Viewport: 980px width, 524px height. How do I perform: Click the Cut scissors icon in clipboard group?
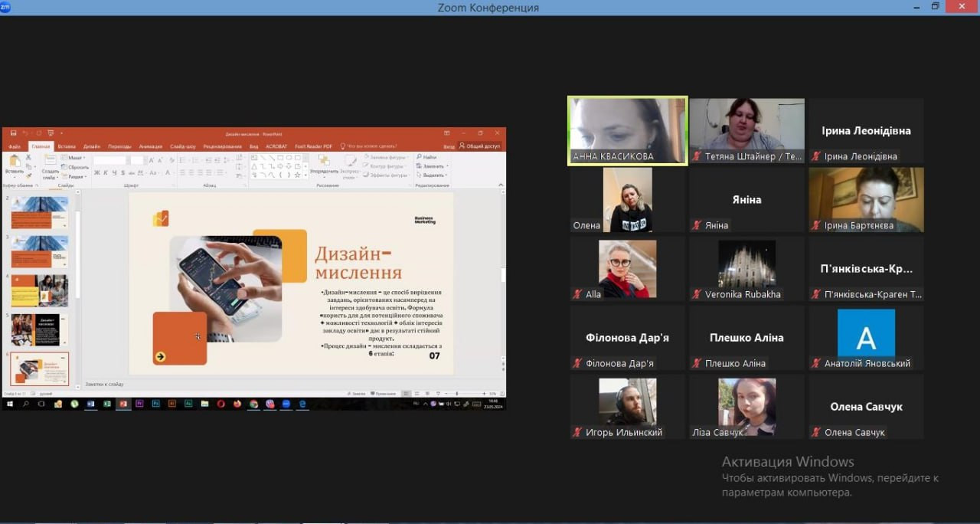[x=28, y=157]
